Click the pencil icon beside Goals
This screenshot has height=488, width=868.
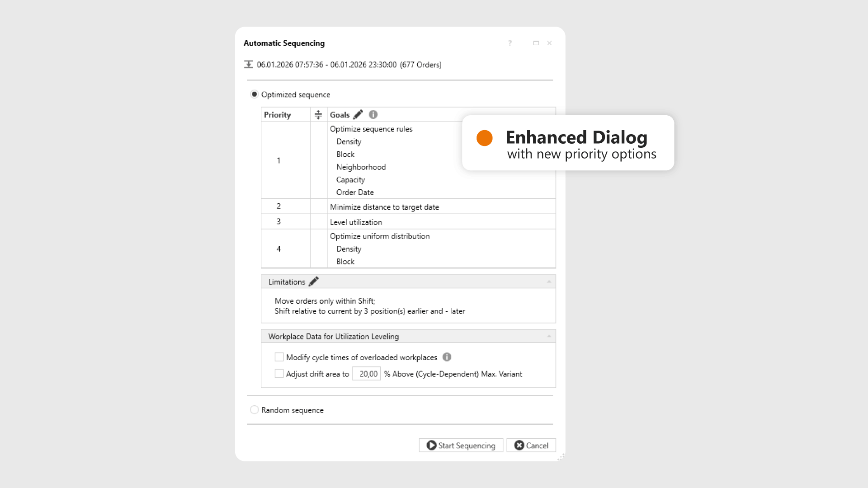(358, 115)
